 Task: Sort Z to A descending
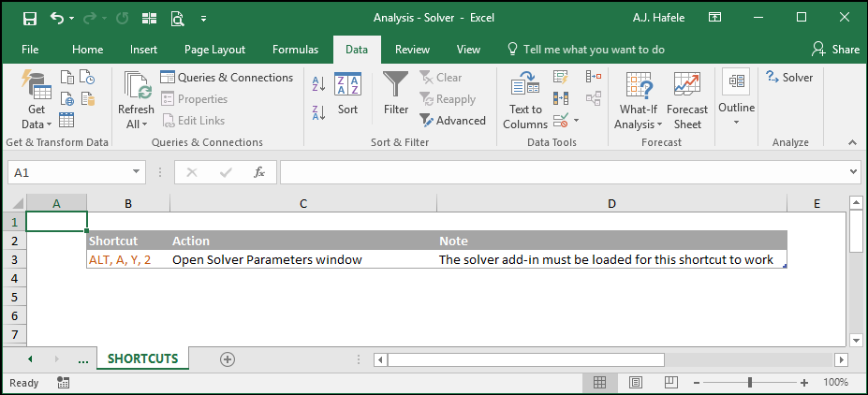point(319,112)
